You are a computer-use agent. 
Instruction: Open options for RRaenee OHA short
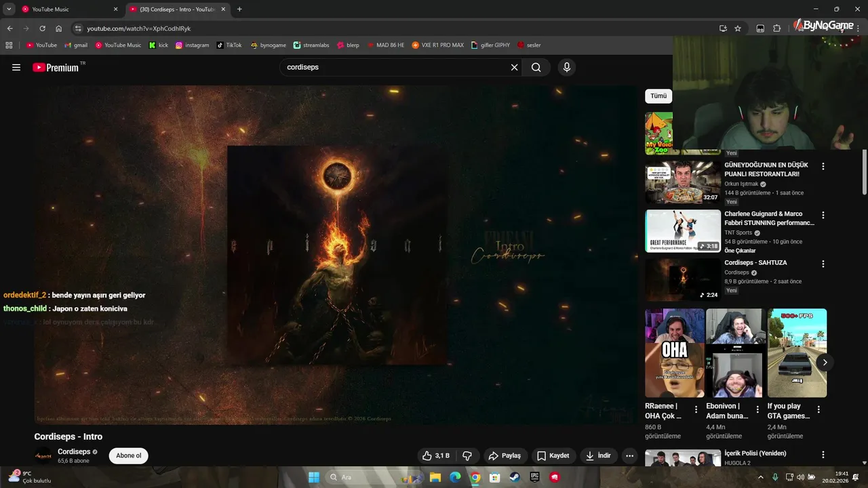point(696,409)
